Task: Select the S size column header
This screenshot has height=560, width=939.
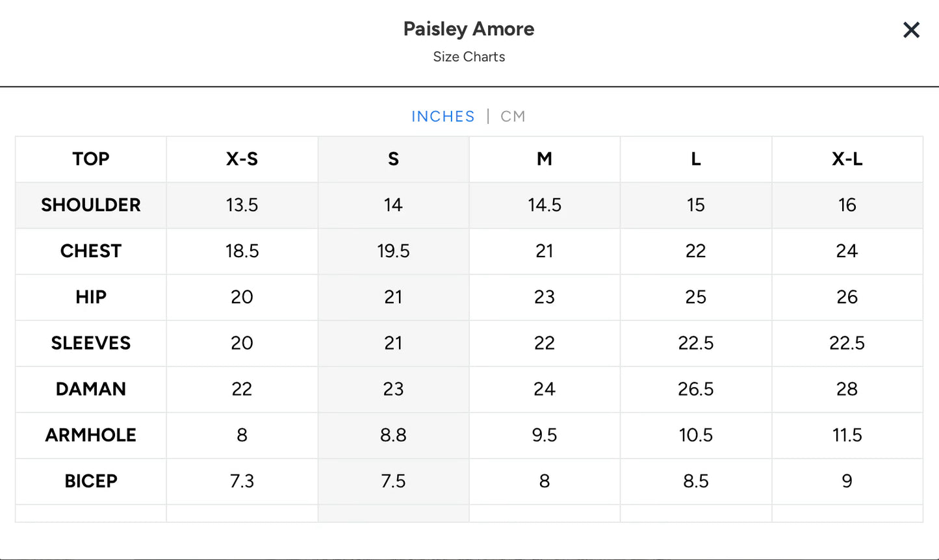Action: (393, 159)
